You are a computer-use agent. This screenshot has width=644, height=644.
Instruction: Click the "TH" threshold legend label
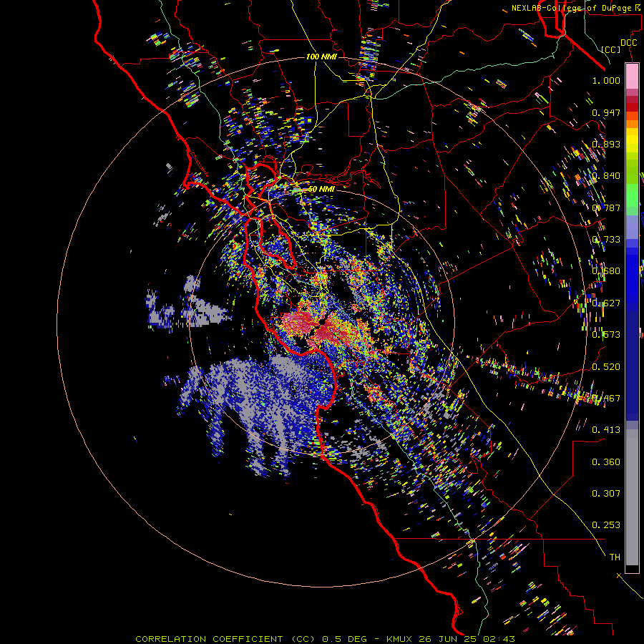[x=615, y=557]
